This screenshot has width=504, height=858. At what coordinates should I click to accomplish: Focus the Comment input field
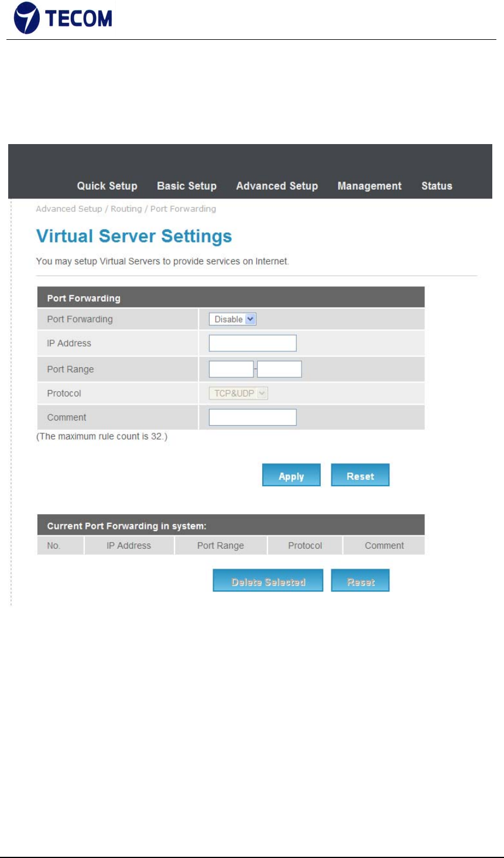click(253, 418)
